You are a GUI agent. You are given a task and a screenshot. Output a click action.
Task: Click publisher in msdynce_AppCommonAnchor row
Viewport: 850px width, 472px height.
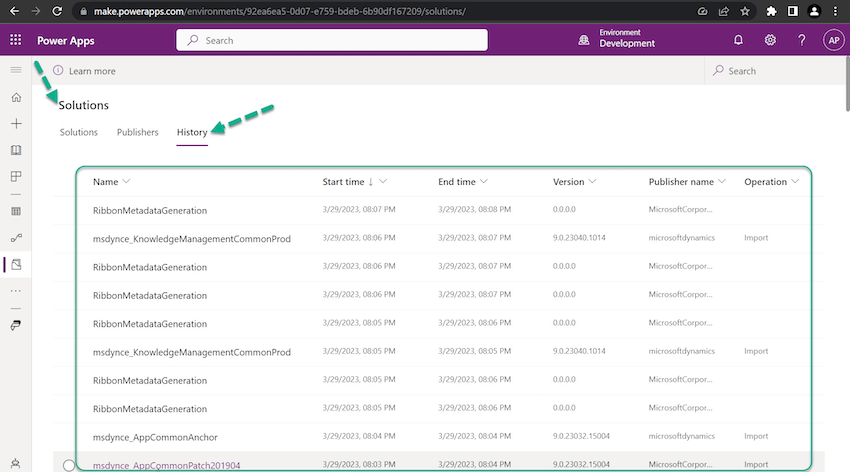(x=681, y=436)
